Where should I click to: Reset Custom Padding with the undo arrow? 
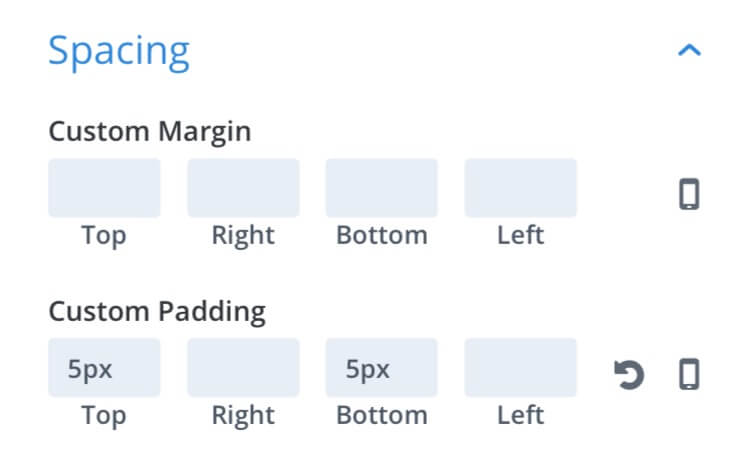click(x=629, y=374)
